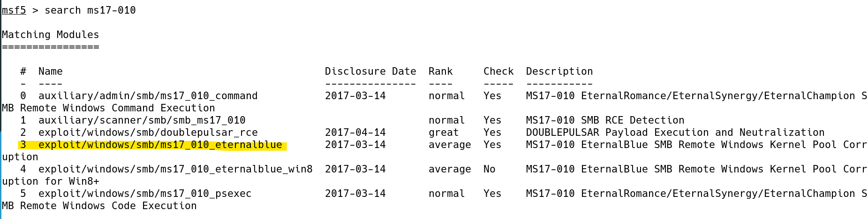Select auxiliary/admin/smb/ms17_010_command module name
The height and width of the screenshot is (219, 868).
(x=148, y=96)
